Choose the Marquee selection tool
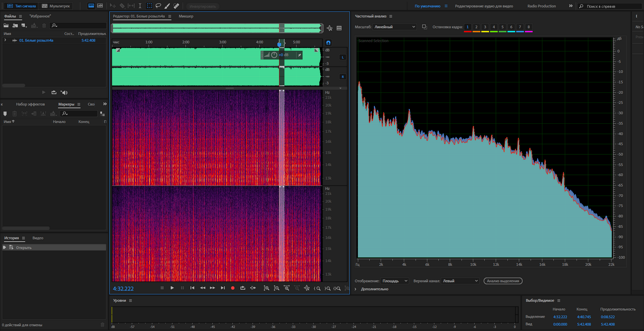644x331 pixels. (x=149, y=6)
